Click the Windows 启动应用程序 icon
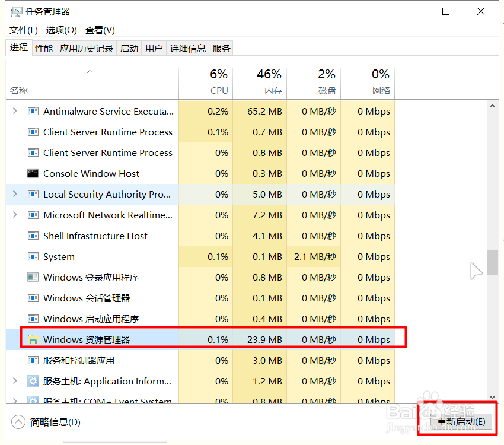The width and height of the screenshot is (504, 445). point(33,319)
